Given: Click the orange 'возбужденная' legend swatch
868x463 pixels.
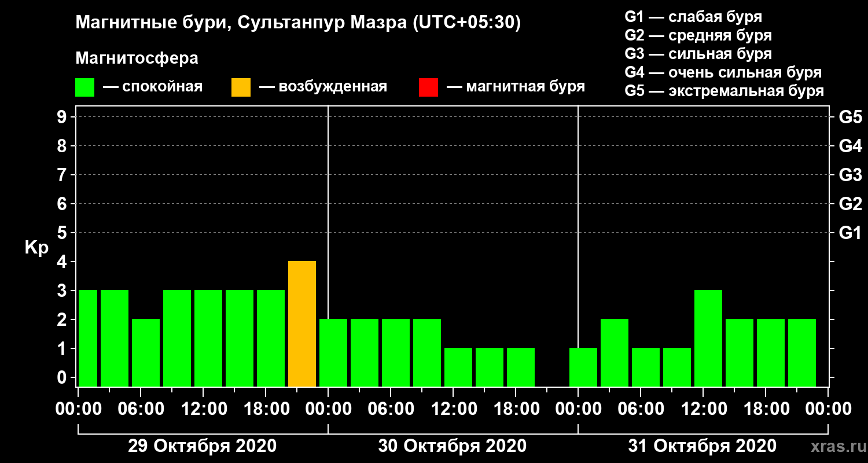Looking at the screenshot, I should (x=241, y=87).
